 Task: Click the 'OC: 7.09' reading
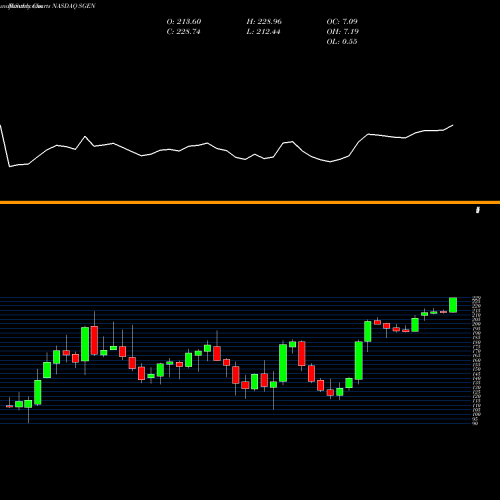pyautogui.click(x=342, y=22)
